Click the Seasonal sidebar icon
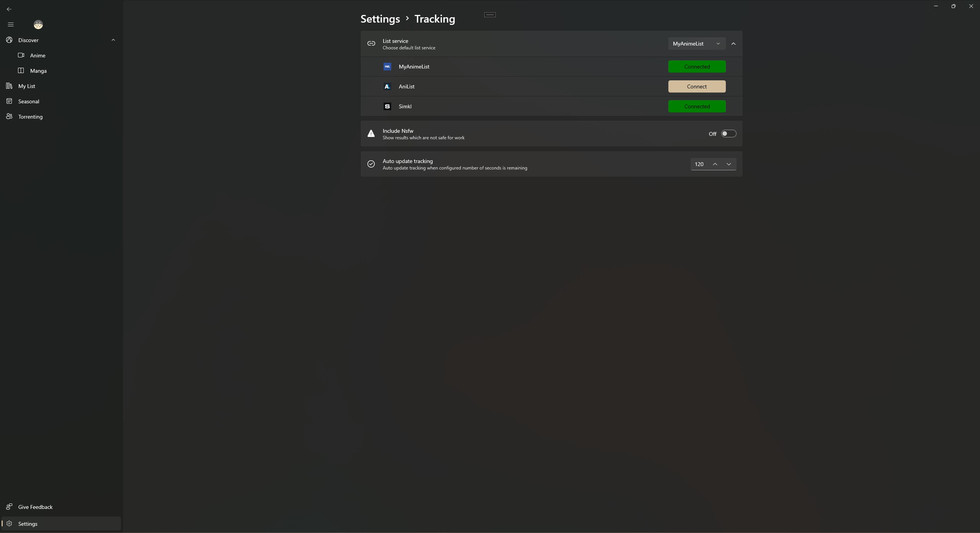The width and height of the screenshot is (980, 533). click(x=9, y=101)
